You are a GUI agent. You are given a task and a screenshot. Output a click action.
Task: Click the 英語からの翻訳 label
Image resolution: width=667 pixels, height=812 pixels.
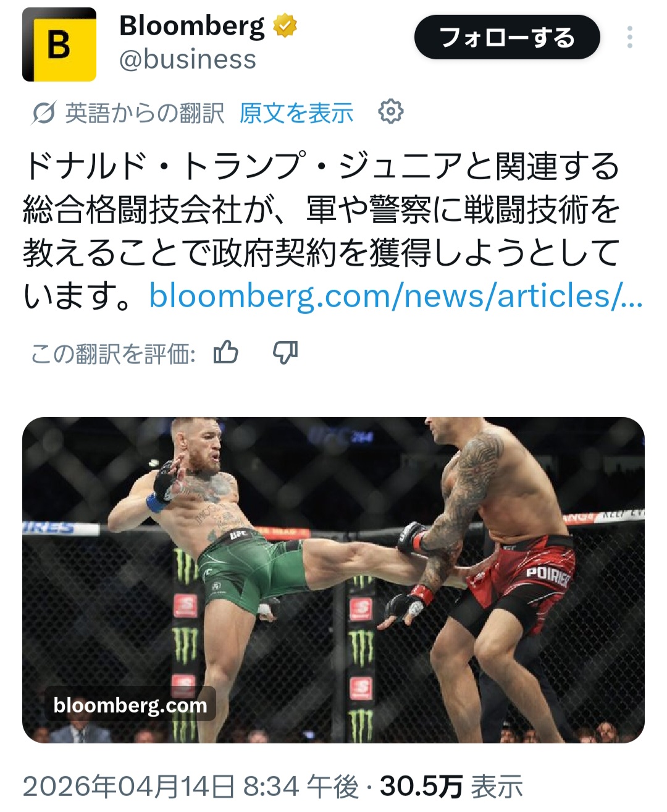click(145, 113)
